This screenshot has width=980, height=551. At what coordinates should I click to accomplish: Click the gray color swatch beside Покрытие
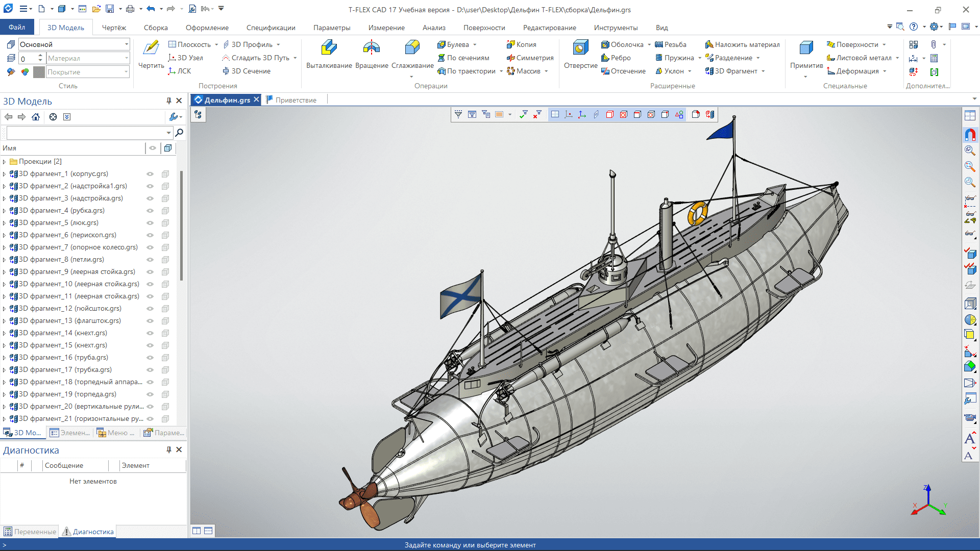tap(39, 72)
